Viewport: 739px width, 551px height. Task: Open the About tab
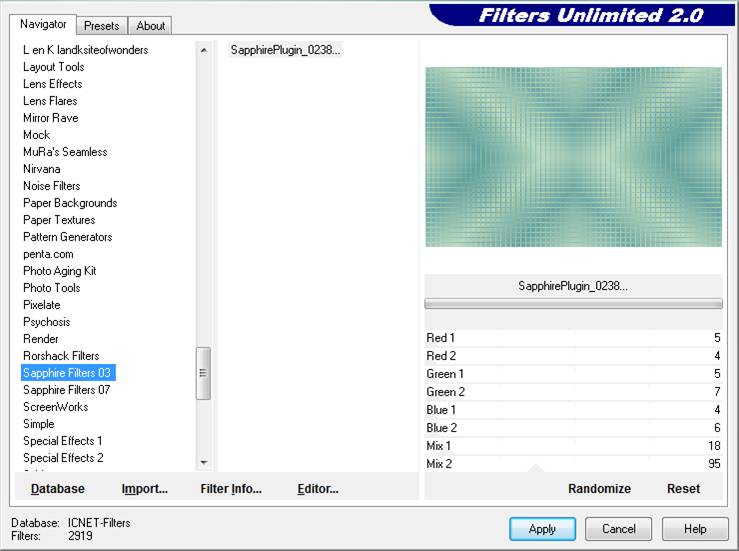[151, 26]
